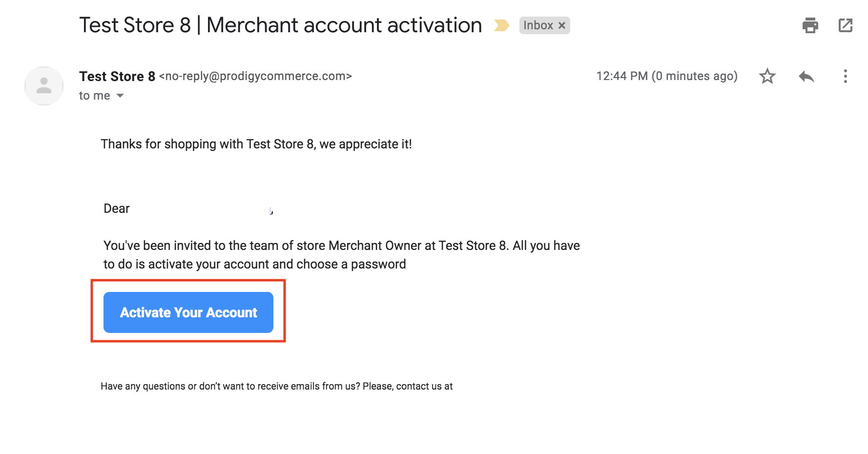The height and width of the screenshot is (454, 868).
Task: Star this message from Test Store 8
Action: pos(767,76)
